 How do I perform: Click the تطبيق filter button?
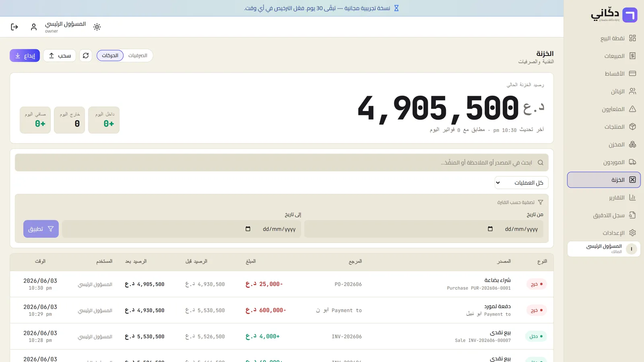pos(41,229)
